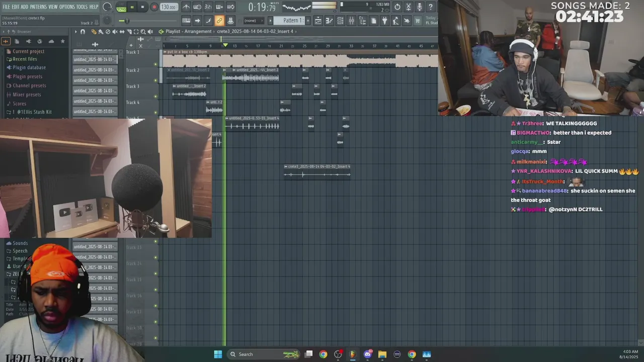Mute Track 3 with its green LED
This screenshot has height=362, width=644.
point(155,97)
